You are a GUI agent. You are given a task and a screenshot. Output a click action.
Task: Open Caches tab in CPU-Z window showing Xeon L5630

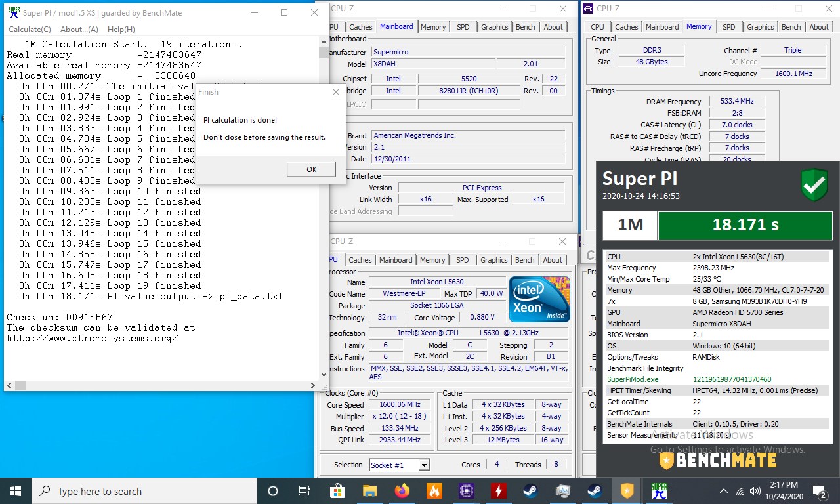pos(360,260)
